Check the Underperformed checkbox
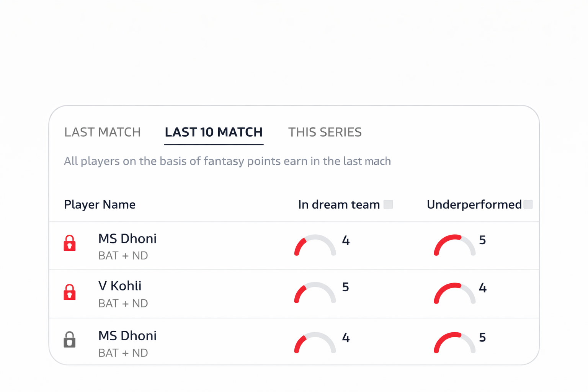Viewport: 588px width, 392px height. click(529, 204)
